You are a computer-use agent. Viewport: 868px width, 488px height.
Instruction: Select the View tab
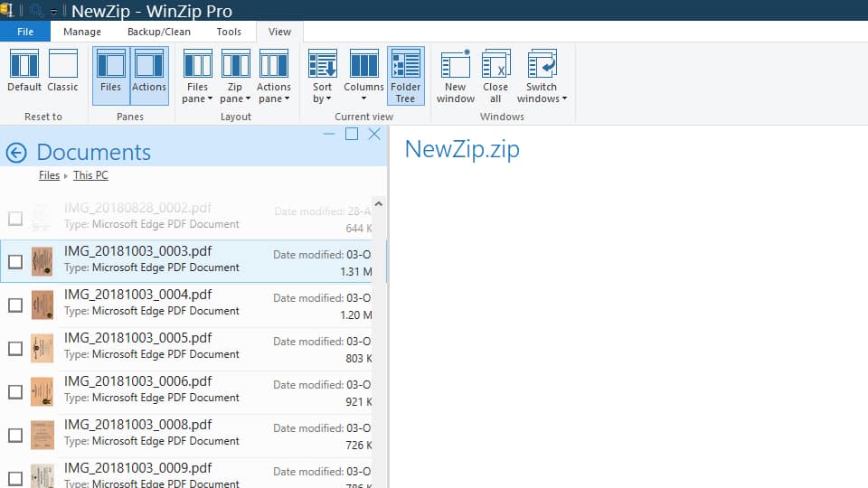[x=279, y=32]
